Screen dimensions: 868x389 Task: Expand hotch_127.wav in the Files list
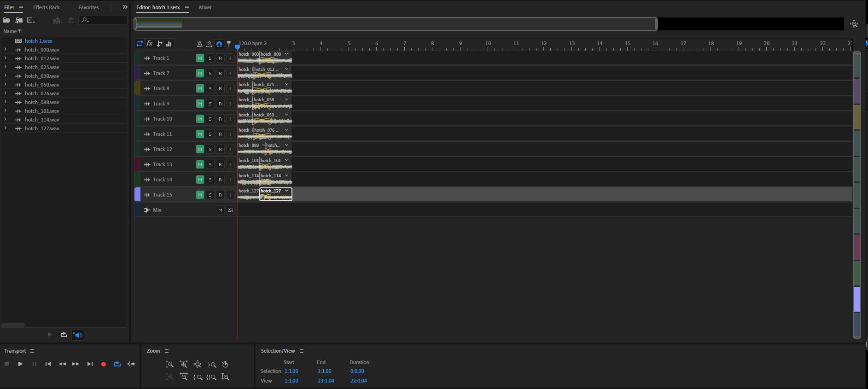(x=6, y=128)
